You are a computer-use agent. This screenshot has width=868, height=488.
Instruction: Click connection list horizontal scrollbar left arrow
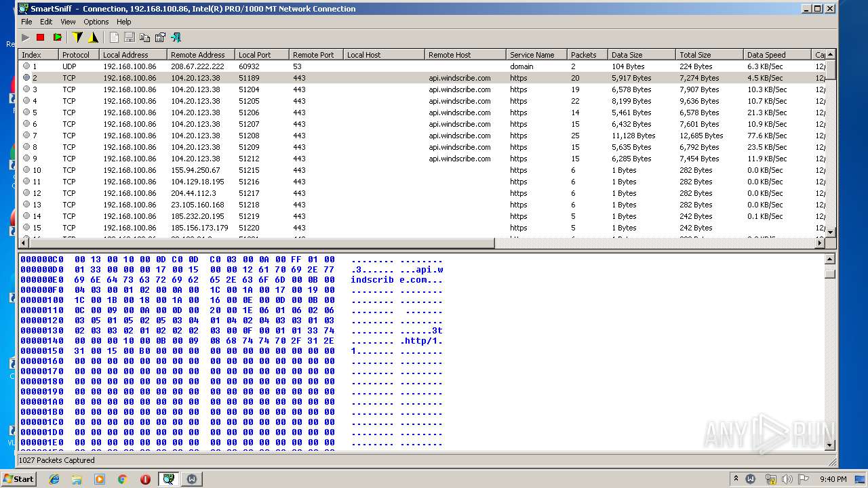click(x=24, y=243)
